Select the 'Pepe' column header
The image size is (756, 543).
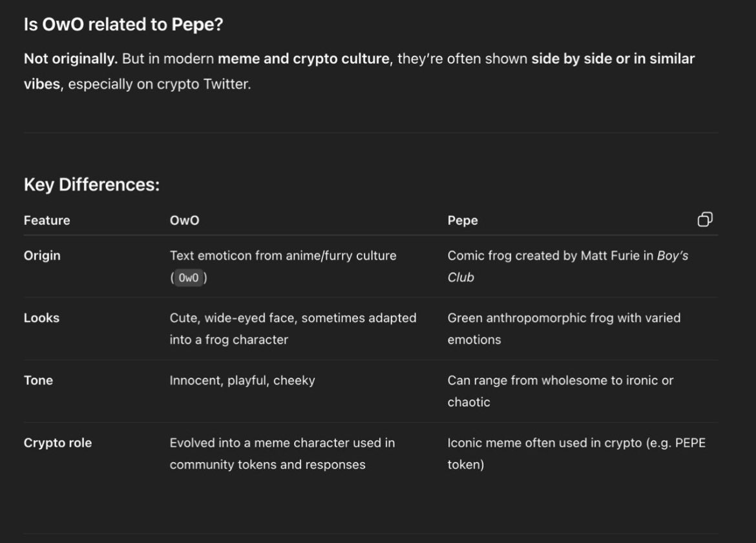[x=463, y=220]
